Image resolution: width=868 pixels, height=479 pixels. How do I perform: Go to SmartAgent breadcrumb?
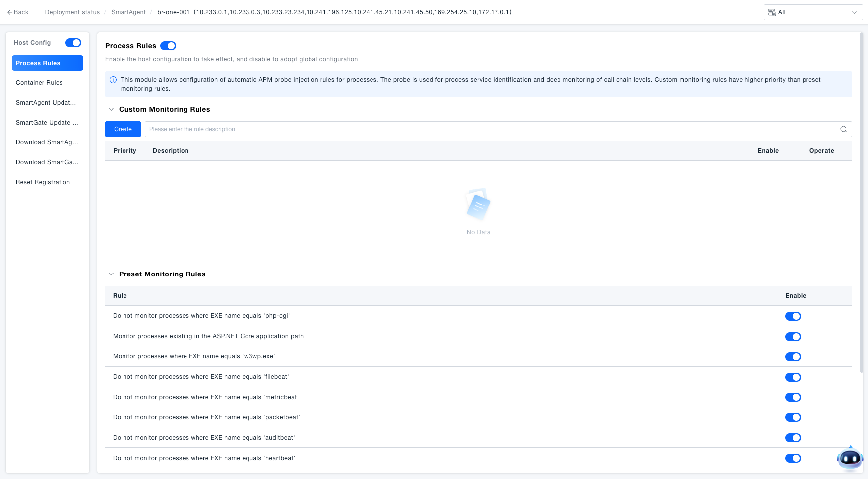(x=128, y=12)
